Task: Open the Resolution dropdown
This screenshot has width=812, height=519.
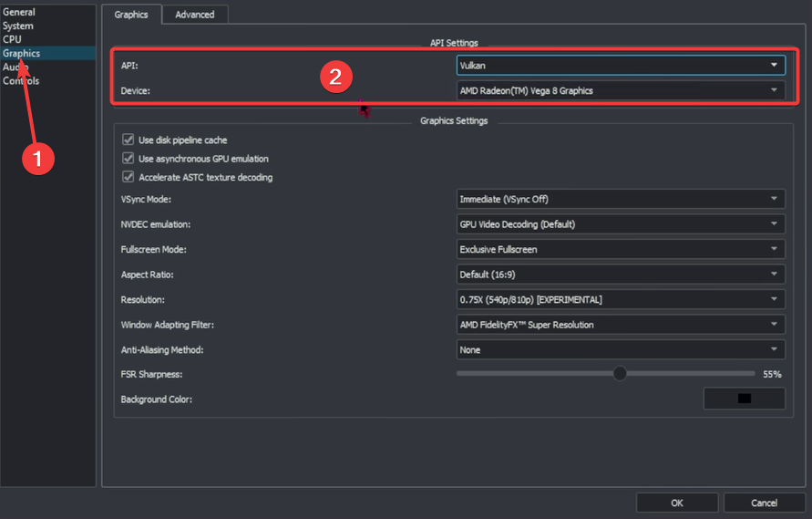Action: point(620,299)
